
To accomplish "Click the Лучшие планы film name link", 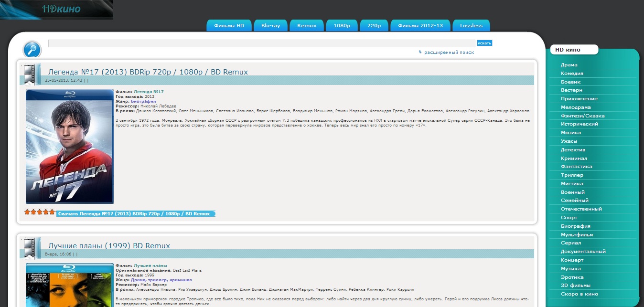I will (x=150, y=265).
